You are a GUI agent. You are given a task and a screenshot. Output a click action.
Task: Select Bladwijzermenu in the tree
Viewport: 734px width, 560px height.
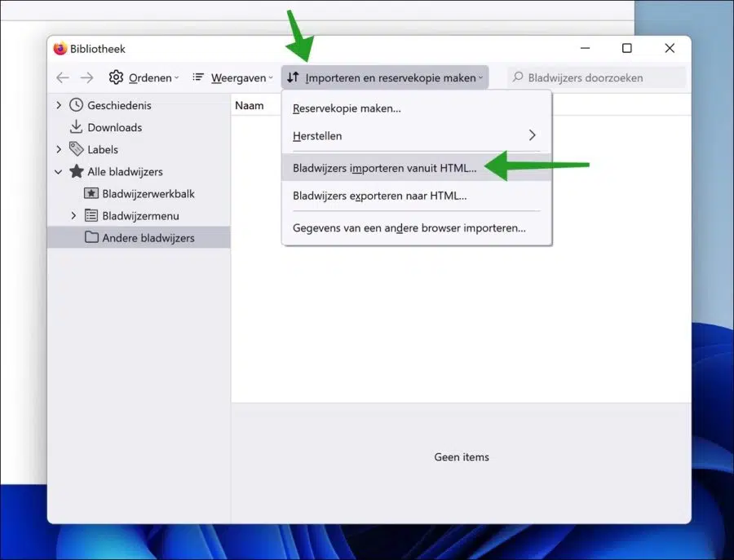[140, 216]
